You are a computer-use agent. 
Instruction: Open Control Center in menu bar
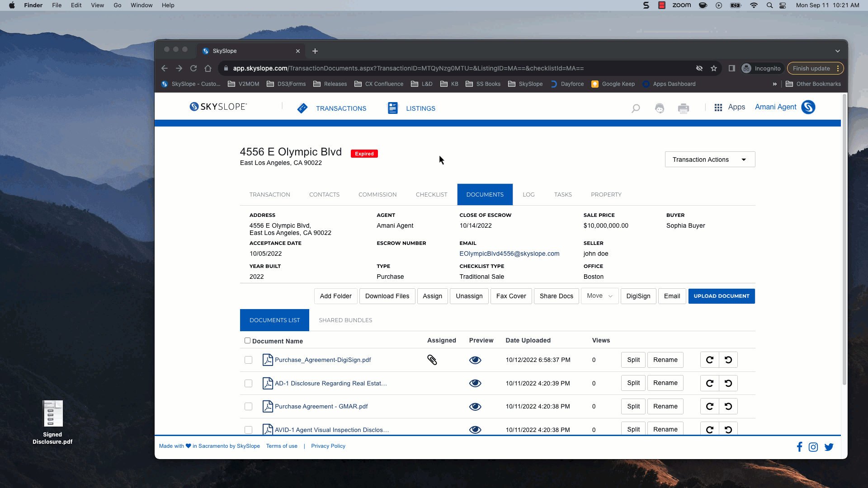point(783,5)
